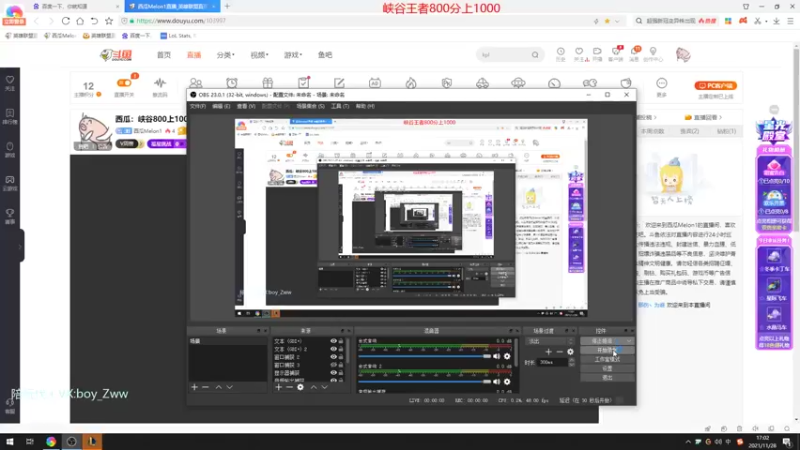800x450 pixels.
Task: Click the gamepad icon in the left sidebar
Action: pos(10,180)
